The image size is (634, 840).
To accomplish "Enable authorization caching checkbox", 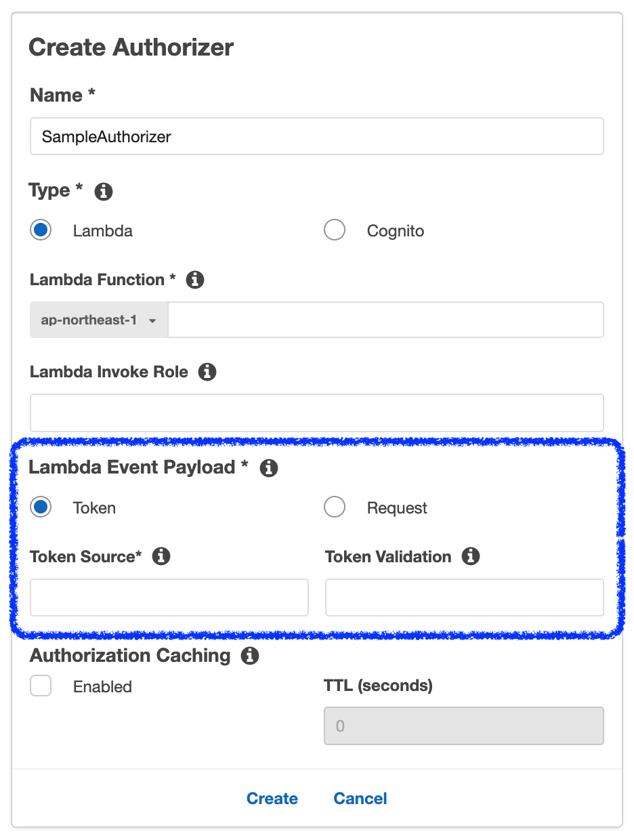I will (x=41, y=686).
